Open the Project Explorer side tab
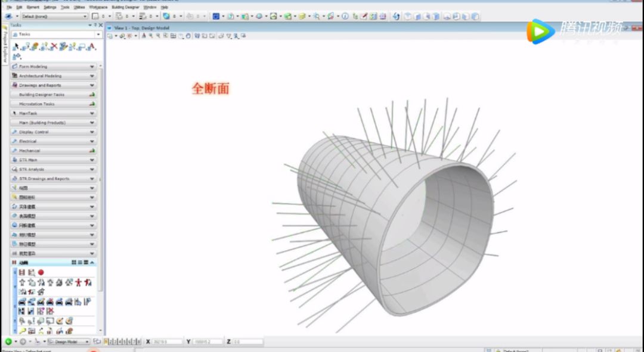This screenshot has height=352, width=644. [x=5, y=44]
